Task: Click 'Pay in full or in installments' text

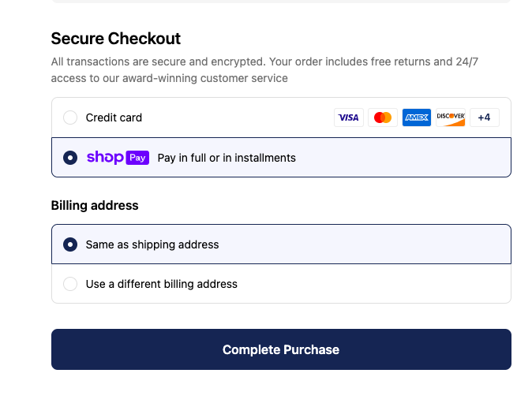Action: (x=227, y=158)
